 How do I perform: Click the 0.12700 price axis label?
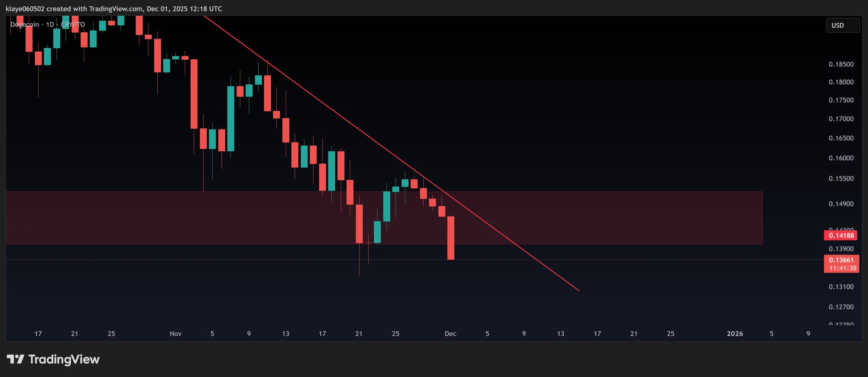[x=841, y=307]
